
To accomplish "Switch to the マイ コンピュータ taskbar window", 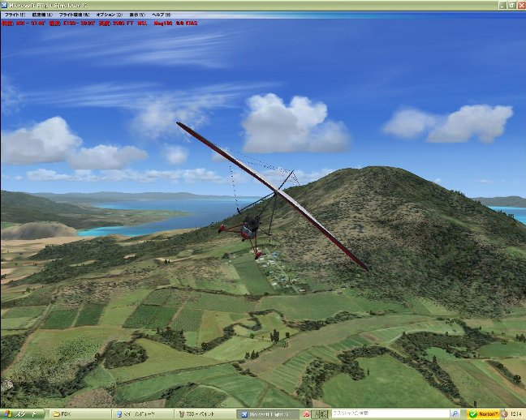I will coord(138,414).
